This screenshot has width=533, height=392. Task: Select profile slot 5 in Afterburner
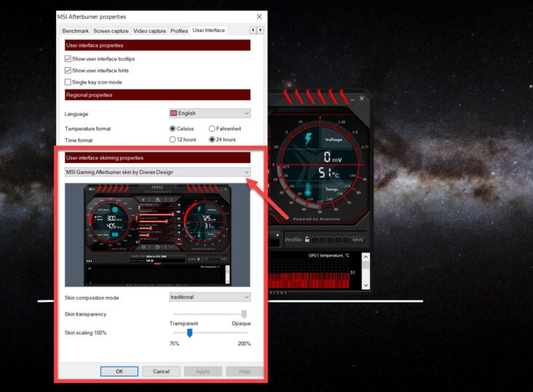pos(345,240)
